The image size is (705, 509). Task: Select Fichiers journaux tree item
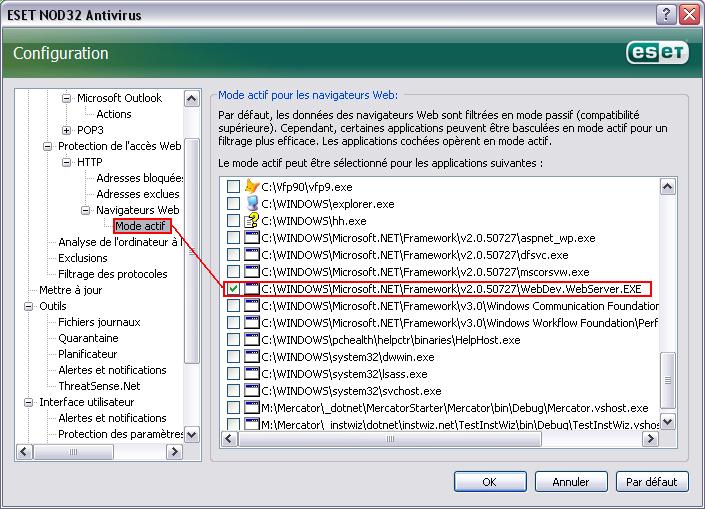point(99,322)
